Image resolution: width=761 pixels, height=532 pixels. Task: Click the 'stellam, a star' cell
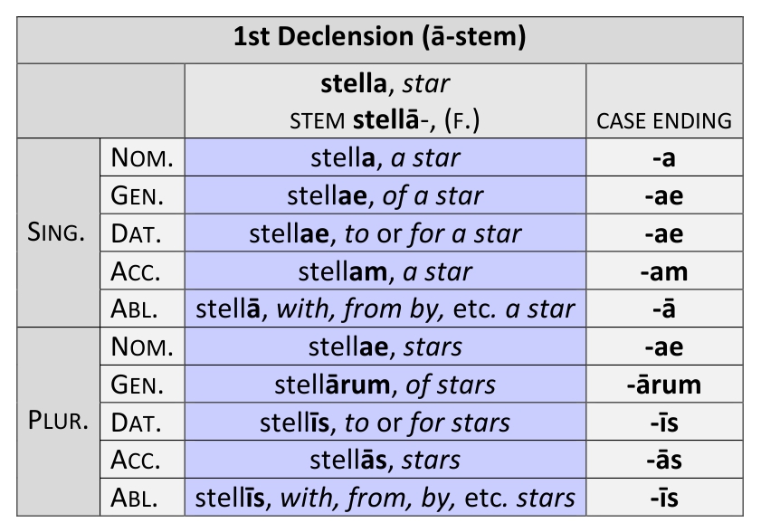click(x=385, y=271)
